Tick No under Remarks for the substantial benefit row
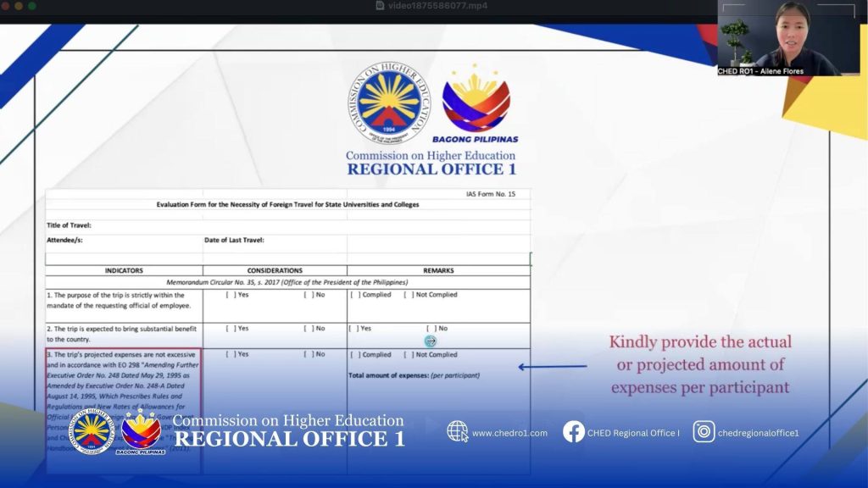Image resolution: width=868 pixels, height=488 pixels. point(431,329)
